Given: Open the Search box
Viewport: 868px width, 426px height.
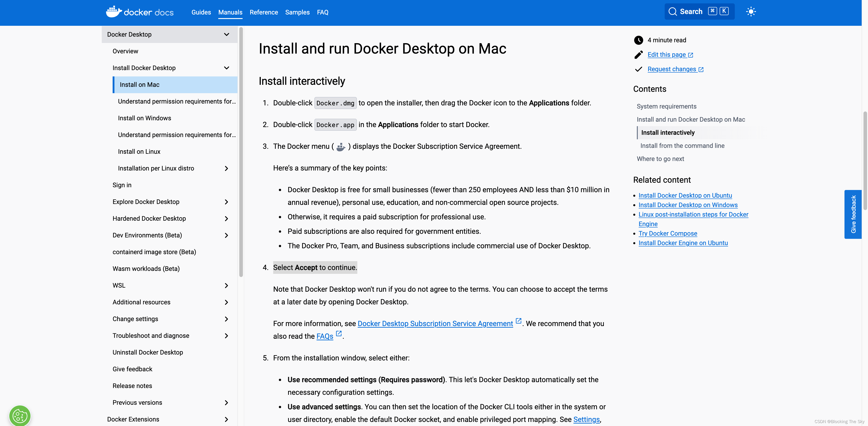Looking at the screenshot, I should (699, 12).
